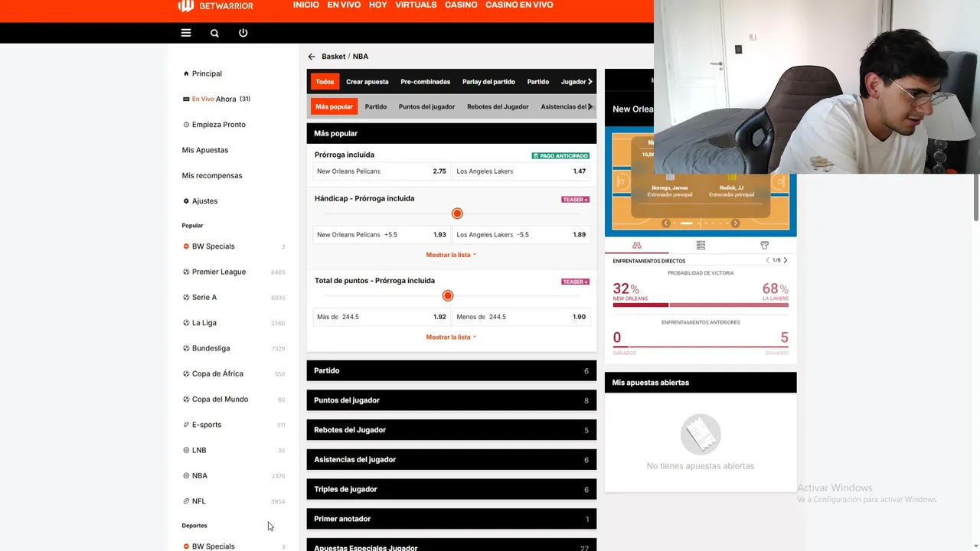
Task: Go back with the Basket arrow
Action: [312, 57]
